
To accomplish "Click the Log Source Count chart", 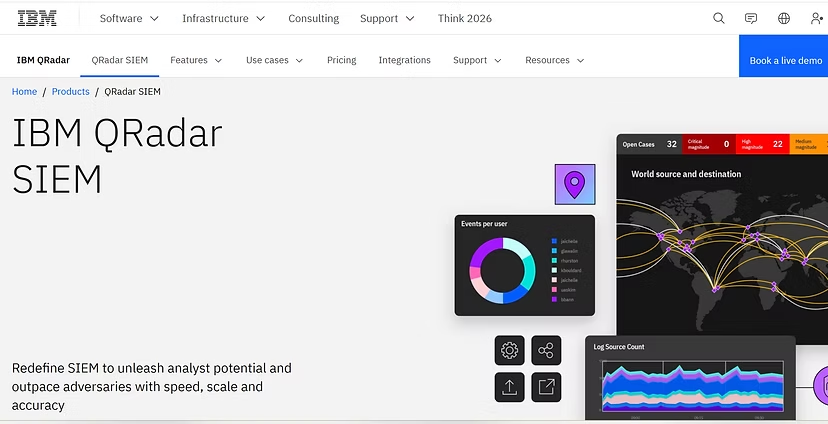I will [693, 385].
